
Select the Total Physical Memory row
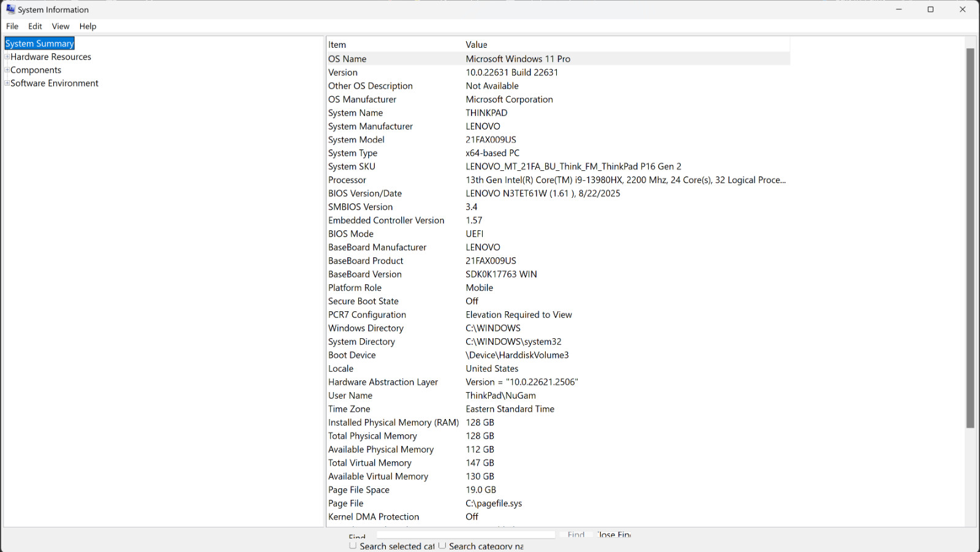point(558,436)
